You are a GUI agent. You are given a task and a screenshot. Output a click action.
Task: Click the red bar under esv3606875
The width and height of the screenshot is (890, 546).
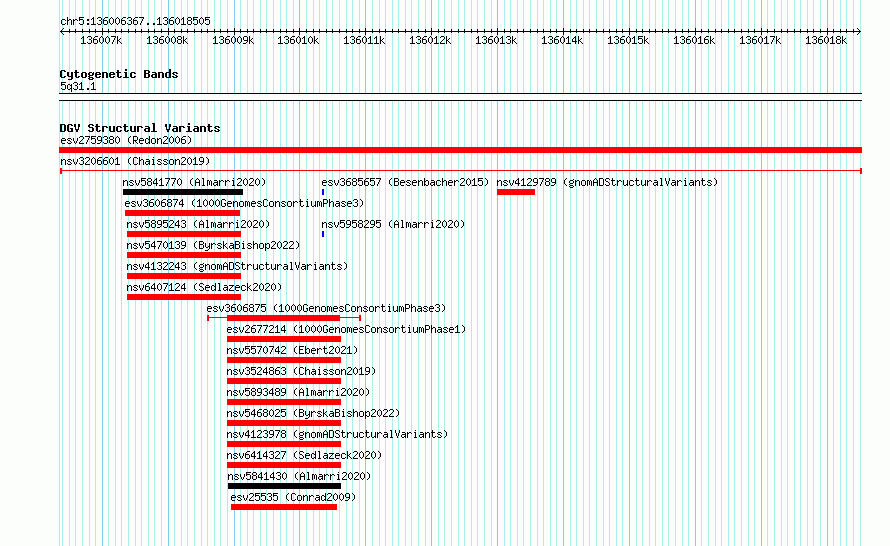tap(283, 318)
